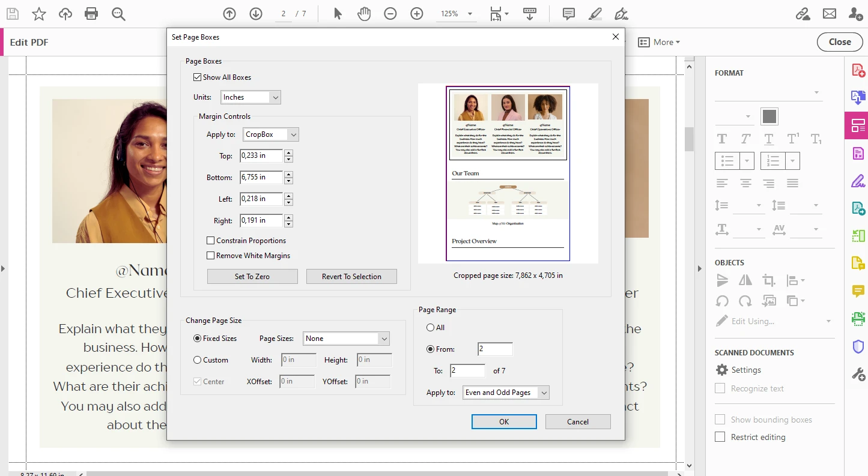Open Protect shield tool in sidebar

click(858, 347)
